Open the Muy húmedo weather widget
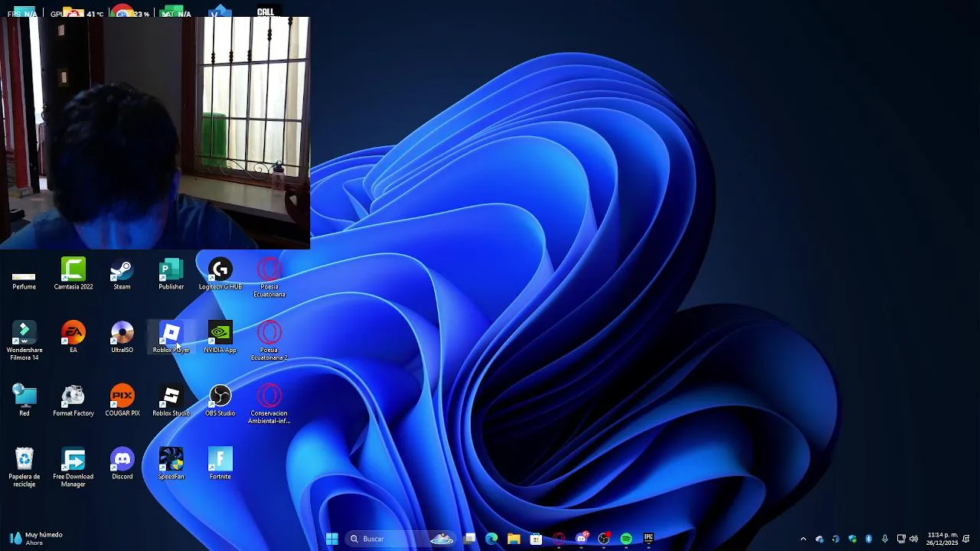Screen dimensions: 980x551 coord(36,539)
